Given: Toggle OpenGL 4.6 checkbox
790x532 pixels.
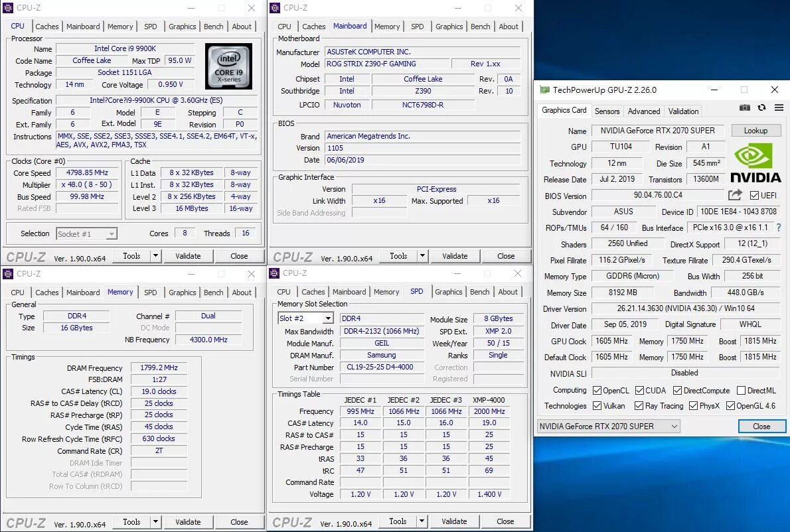Looking at the screenshot, I should (x=730, y=406).
